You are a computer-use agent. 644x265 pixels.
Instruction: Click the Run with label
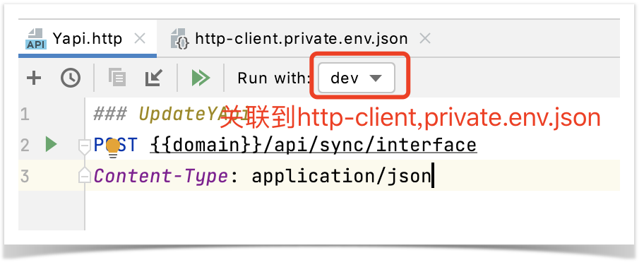(273, 78)
